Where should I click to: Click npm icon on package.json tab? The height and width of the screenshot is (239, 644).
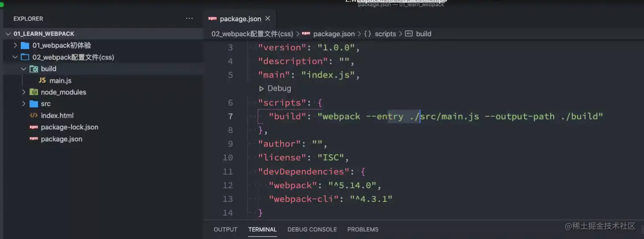point(213,19)
